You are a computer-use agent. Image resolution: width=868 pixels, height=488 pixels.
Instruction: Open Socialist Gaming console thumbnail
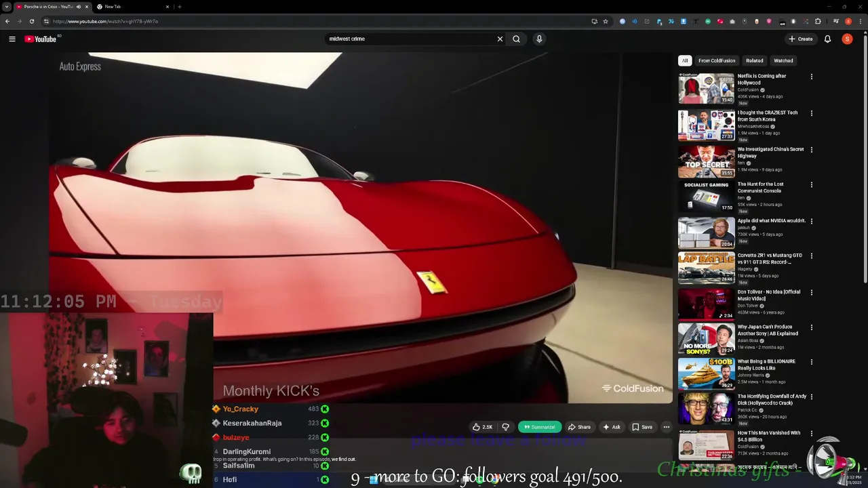point(706,196)
